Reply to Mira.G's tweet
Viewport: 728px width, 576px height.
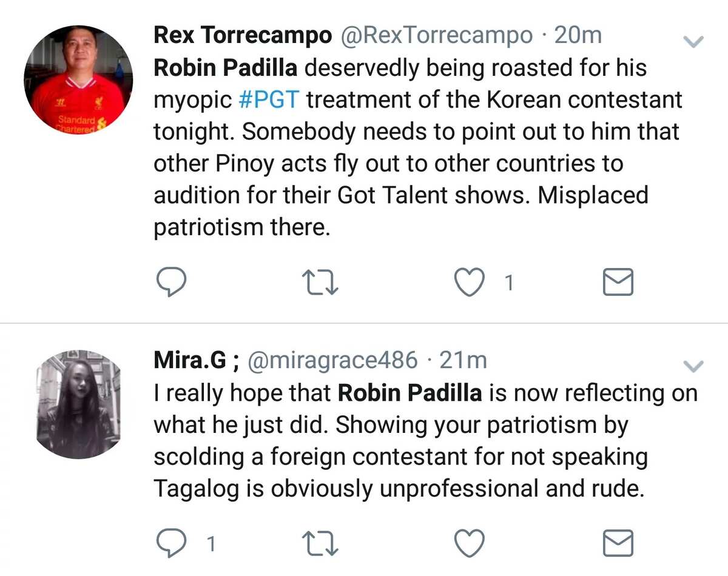[171, 543]
